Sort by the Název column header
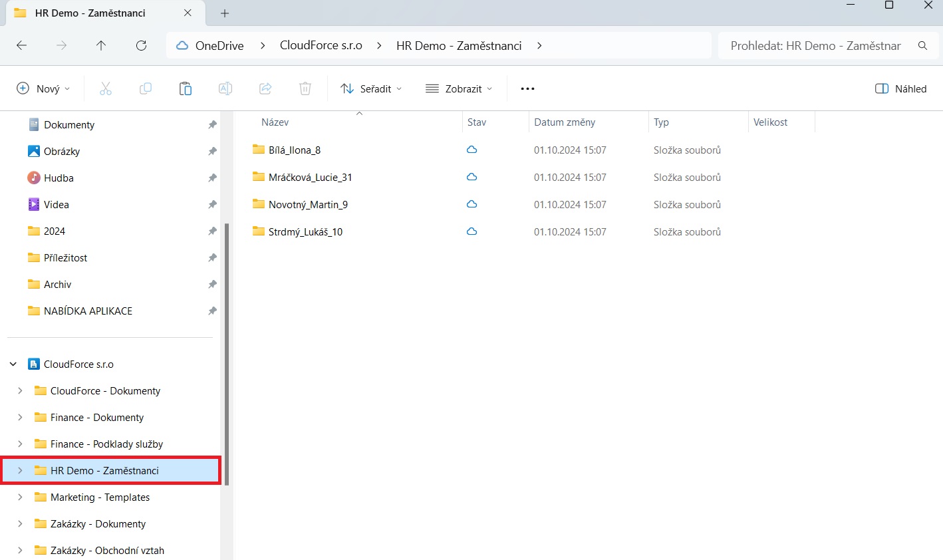The width and height of the screenshot is (943, 560). coord(275,122)
